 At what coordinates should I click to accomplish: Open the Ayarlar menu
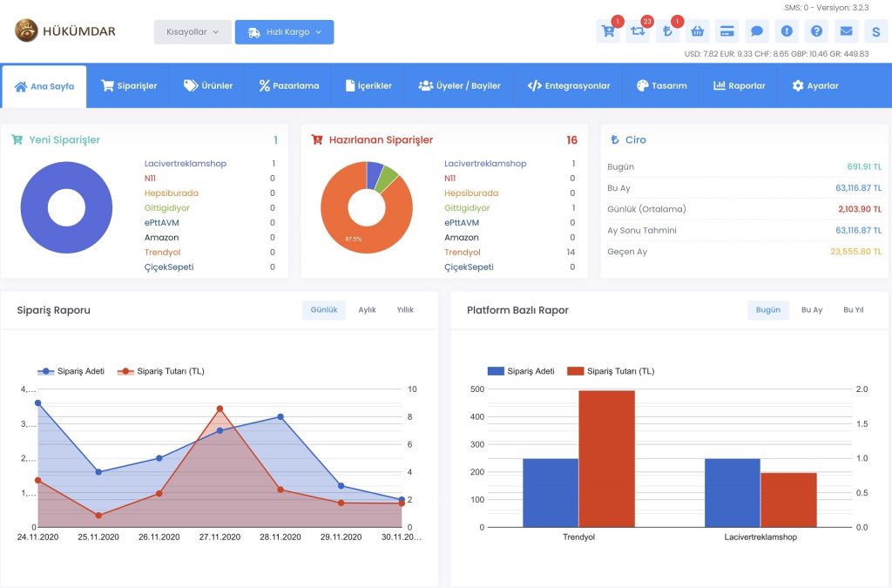point(815,86)
